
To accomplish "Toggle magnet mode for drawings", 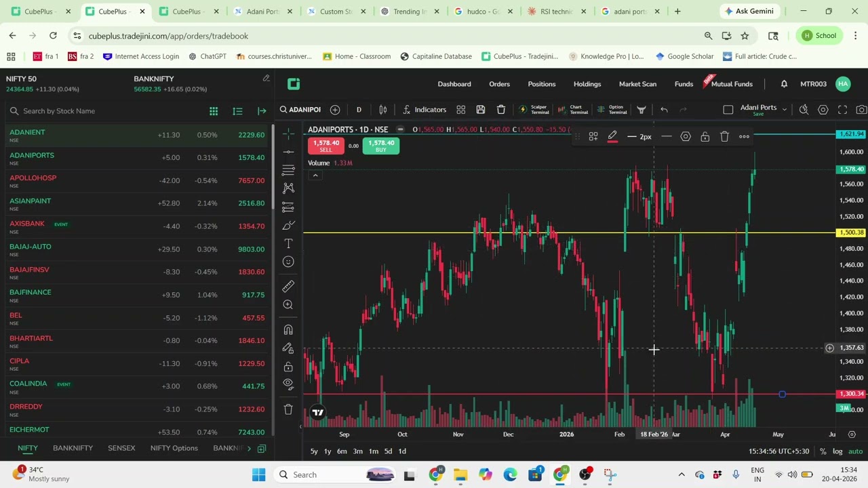I will tap(288, 329).
